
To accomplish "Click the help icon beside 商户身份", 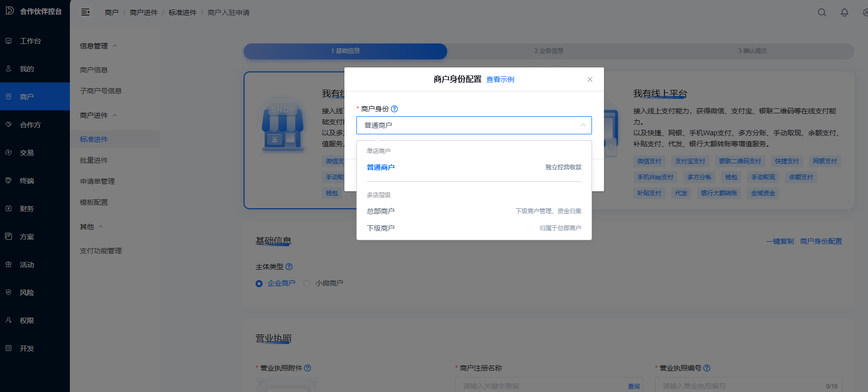I will (x=394, y=109).
